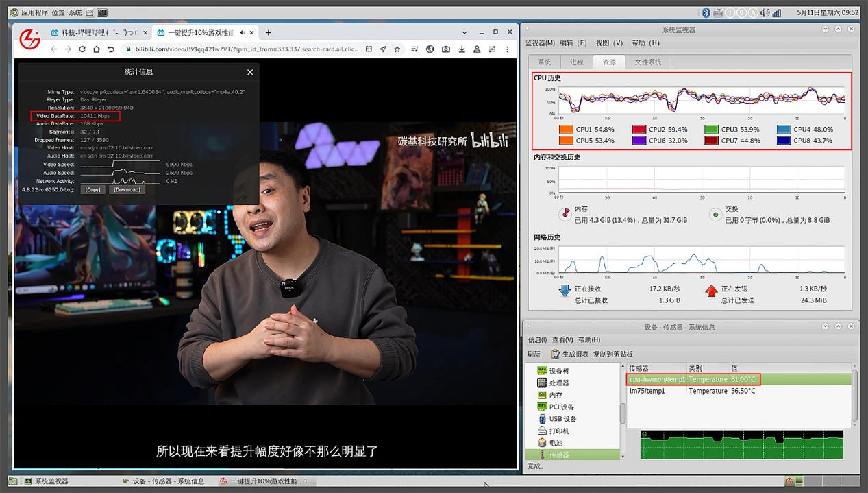The height and width of the screenshot is (493, 868).
Task: Click the CPU1 color swatch
Action: click(x=566, y=130)
